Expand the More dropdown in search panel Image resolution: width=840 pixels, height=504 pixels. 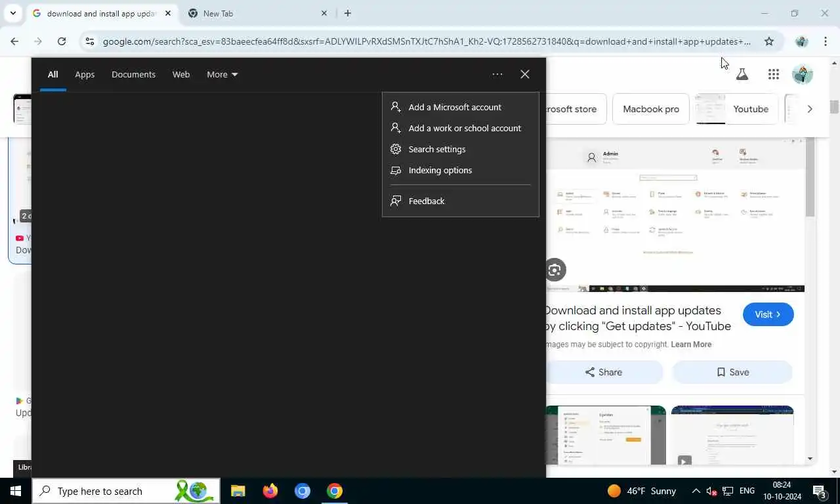222,74
